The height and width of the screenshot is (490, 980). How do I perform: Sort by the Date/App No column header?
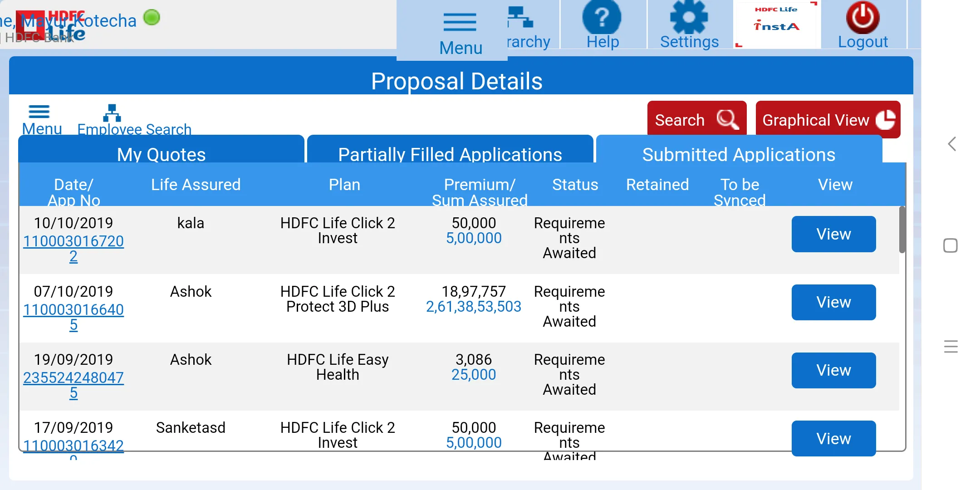point(74,191)
